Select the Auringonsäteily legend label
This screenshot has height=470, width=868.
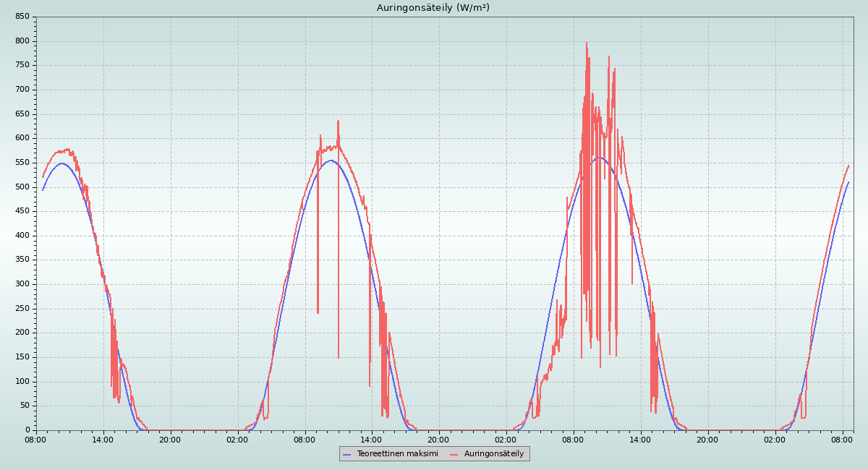[x=494, y=453]
